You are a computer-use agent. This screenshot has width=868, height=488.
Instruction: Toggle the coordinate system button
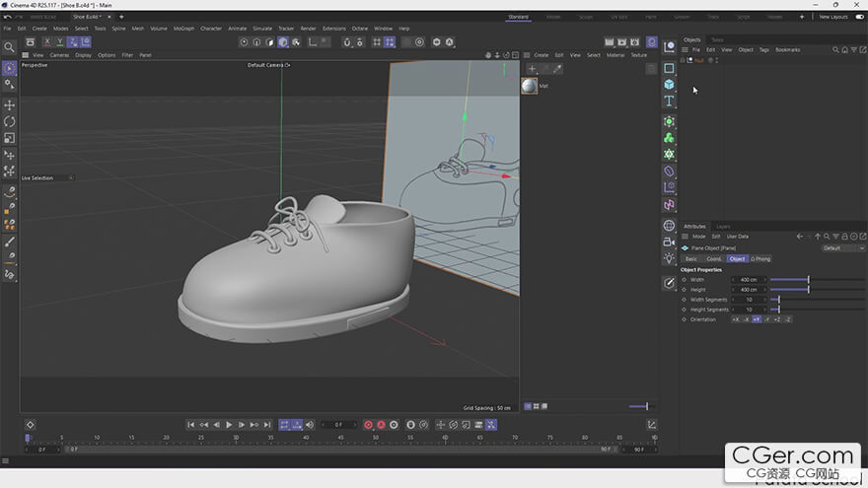click(87, 42)
